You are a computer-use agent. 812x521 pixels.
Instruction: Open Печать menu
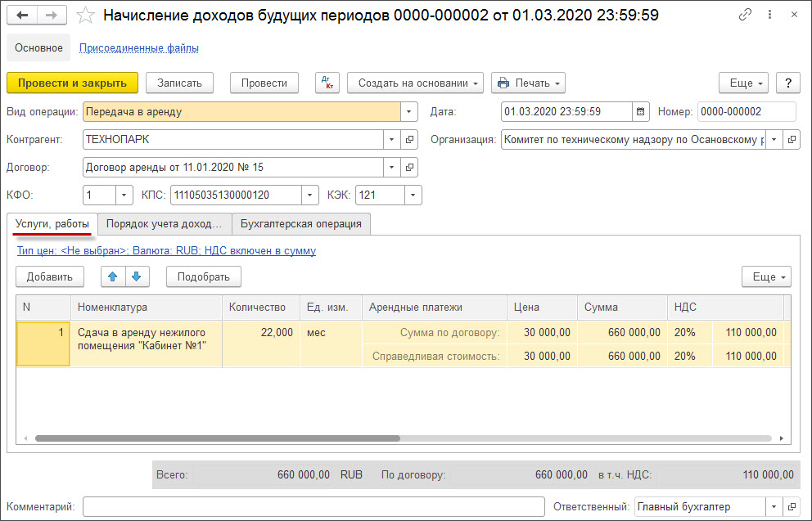point(528,83)
